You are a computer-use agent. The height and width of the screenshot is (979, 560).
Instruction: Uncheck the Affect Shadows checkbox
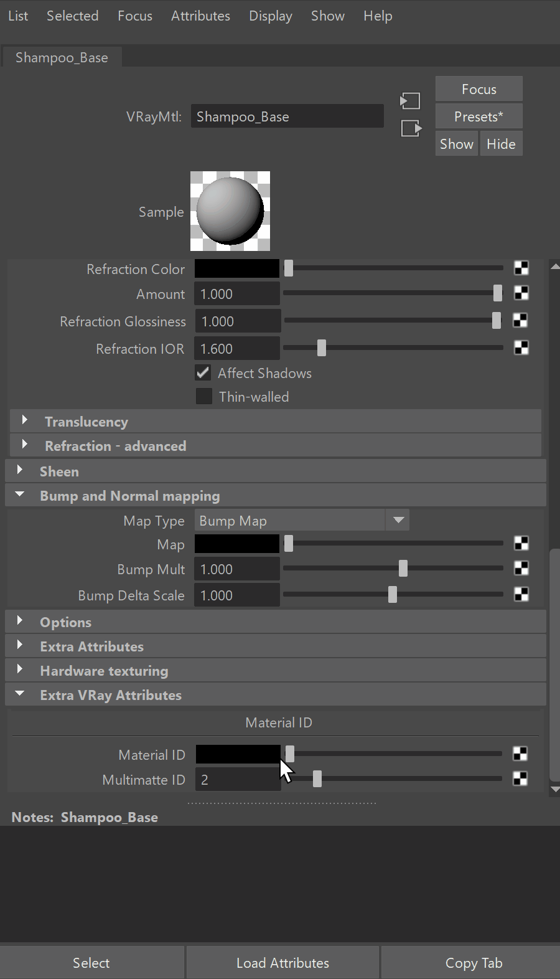tap(203, 372)
